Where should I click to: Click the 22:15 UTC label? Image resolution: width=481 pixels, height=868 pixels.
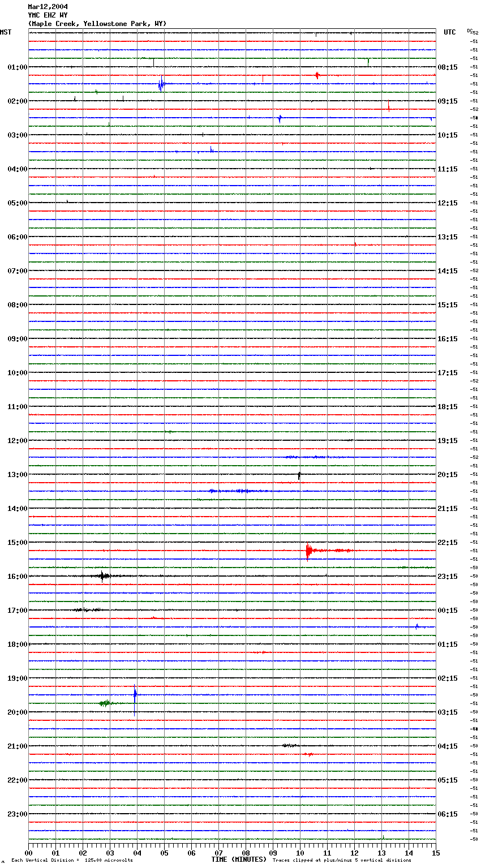(x=448, y=543)
